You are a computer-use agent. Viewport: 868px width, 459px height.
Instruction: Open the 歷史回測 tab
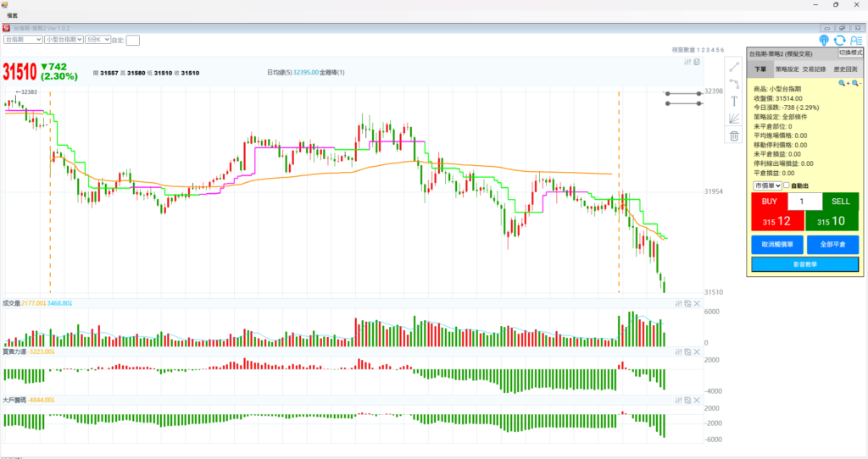click(845, 69)
